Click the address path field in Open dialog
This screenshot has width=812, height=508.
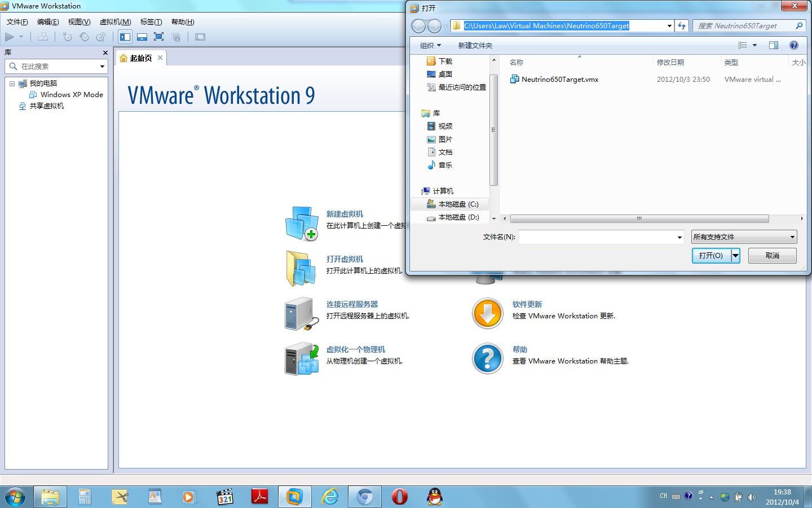558,26
